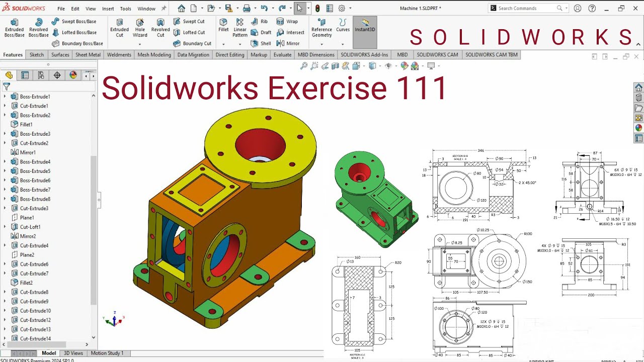
Task: Open the Linear Pattern dropdown arrow
Action: point(240,44)
